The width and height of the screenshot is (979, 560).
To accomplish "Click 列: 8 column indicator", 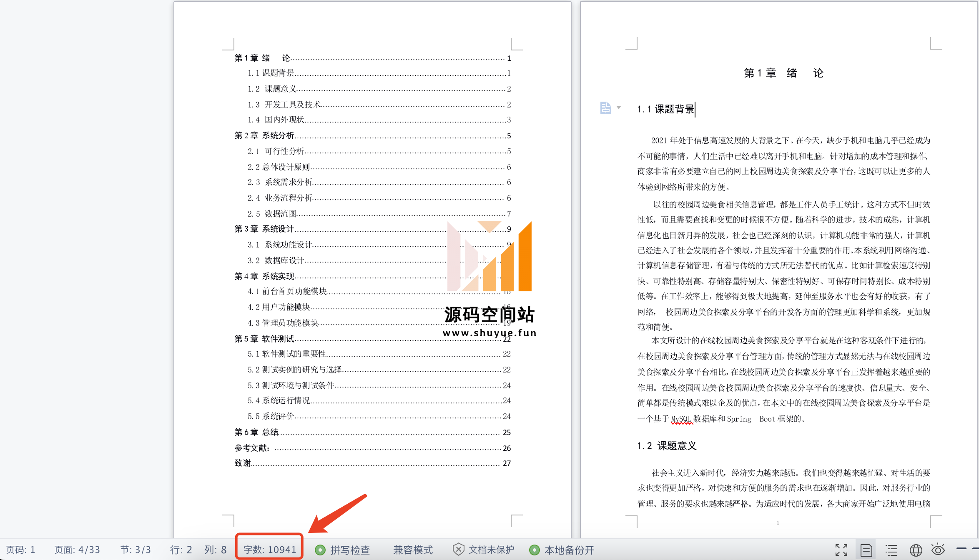I will [215, 550].
